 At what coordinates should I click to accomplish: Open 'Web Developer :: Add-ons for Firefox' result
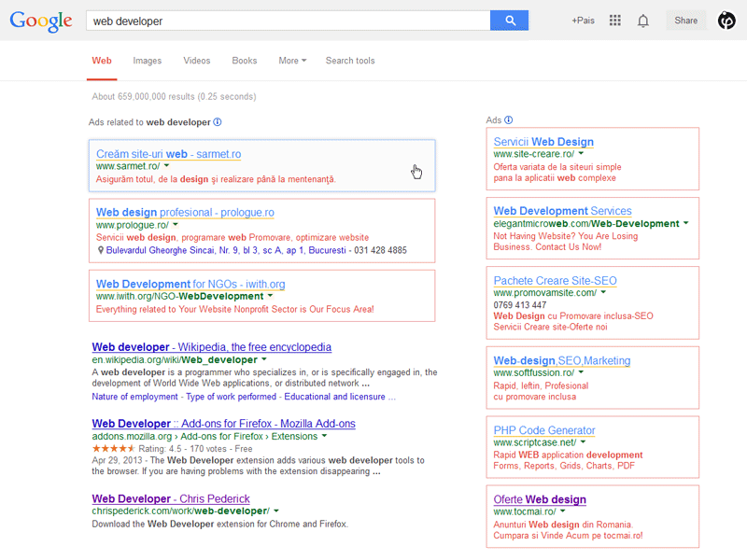(223, 424)
